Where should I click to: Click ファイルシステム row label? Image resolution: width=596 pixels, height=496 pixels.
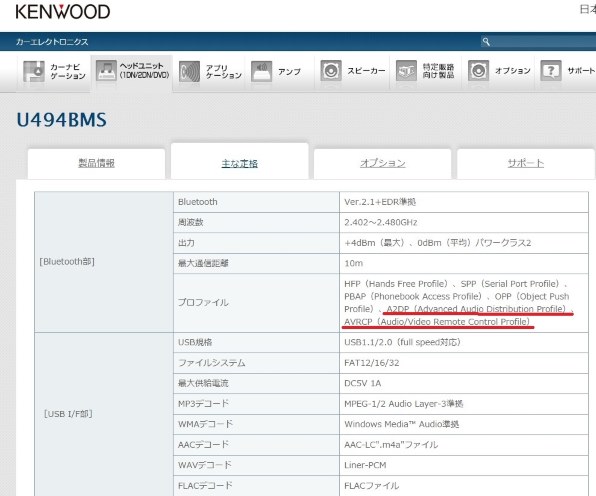pos(212,363)
